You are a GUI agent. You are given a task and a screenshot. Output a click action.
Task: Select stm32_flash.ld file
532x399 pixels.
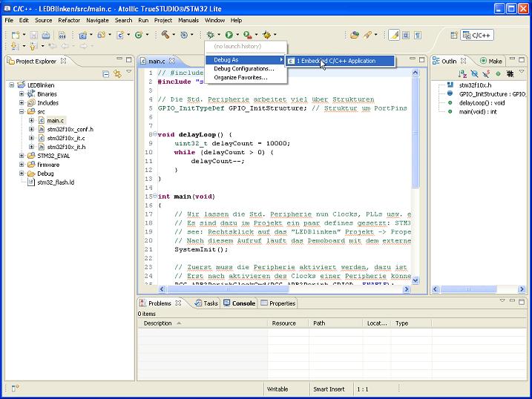[56, 182]
